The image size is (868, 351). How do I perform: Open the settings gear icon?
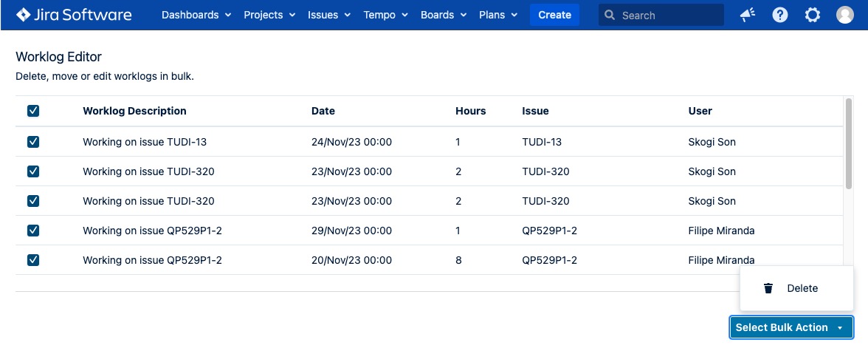813,15
